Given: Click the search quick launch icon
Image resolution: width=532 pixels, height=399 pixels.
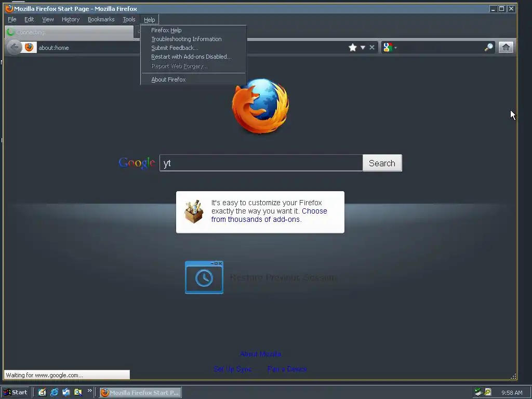Looking at the screenshot, I should pos(78,393).
